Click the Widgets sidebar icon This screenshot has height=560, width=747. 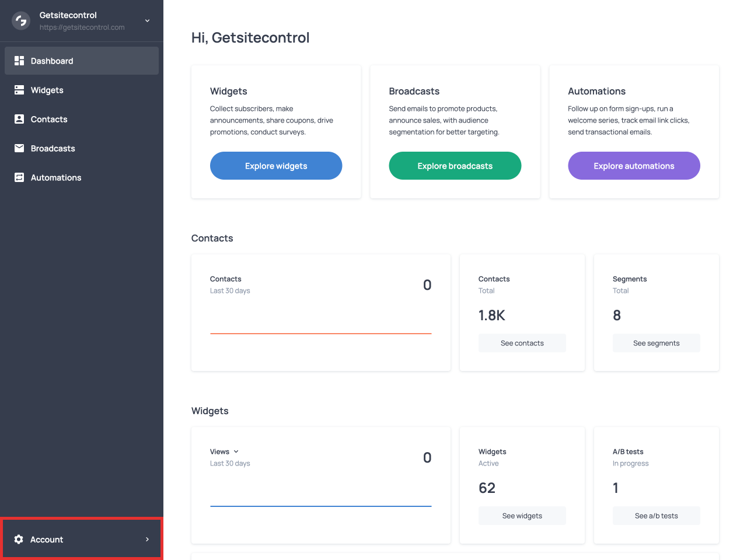tap(19, 90)
